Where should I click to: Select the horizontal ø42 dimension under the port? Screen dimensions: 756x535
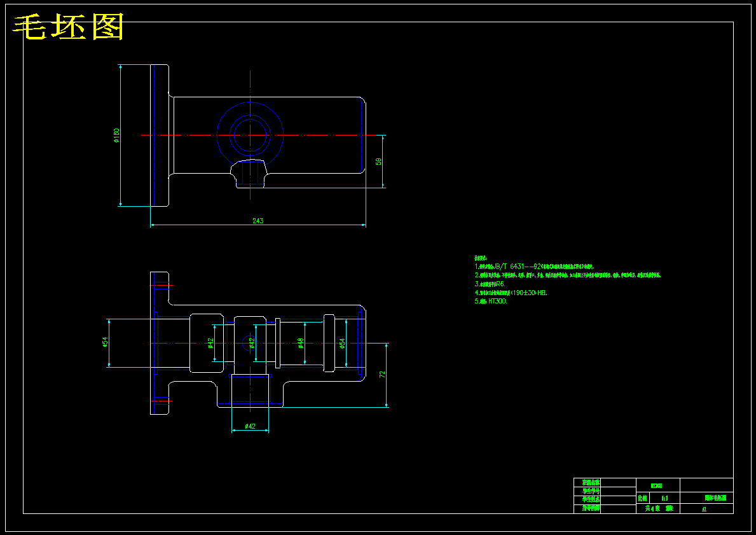[251, 426]
